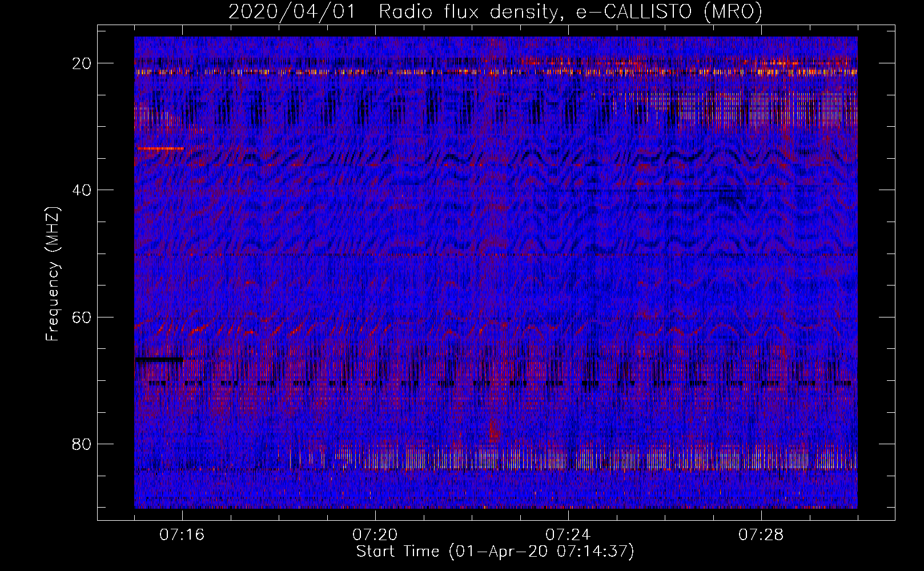Click the 07:24 time tick label
The height and width of the screenshot is (571, 924).
(568, 535)
